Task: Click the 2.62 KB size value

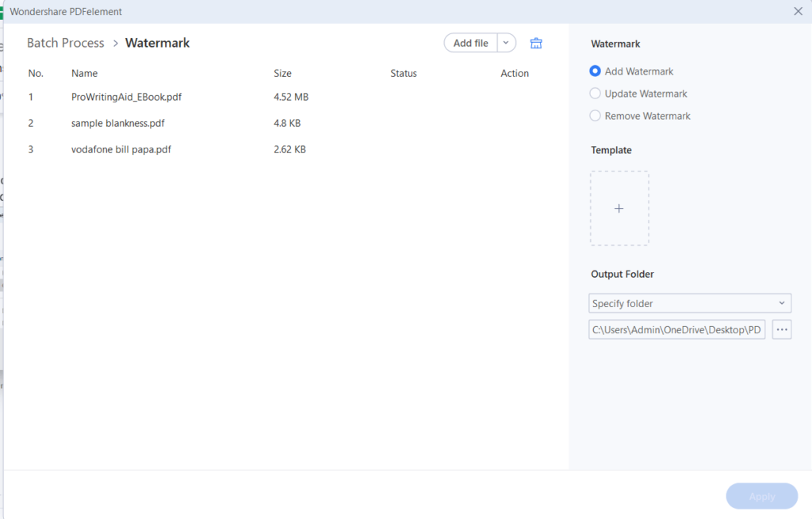Action: click(289, 149)
